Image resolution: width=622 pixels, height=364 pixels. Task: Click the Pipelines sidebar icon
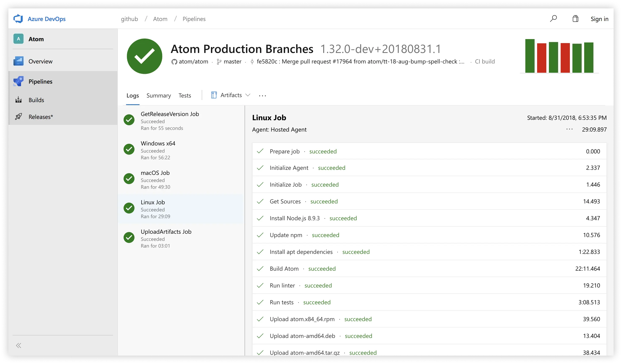point(18,81)
